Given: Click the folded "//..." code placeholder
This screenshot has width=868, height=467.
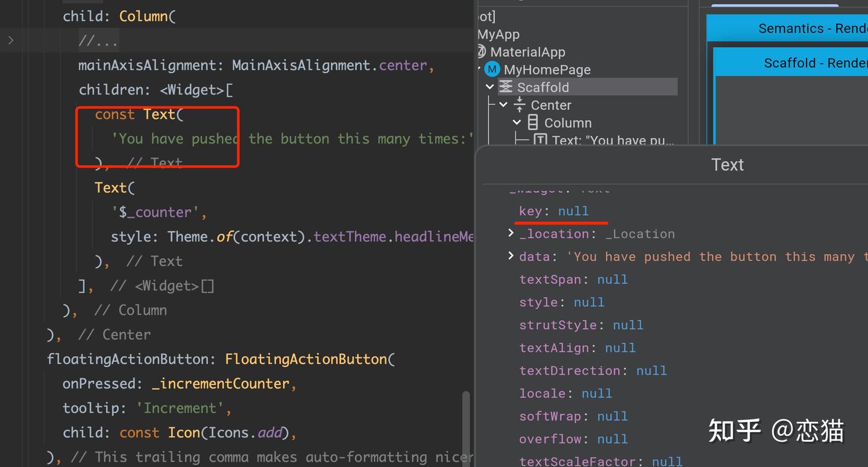Looking at the screenshot, I should (98, 41).
